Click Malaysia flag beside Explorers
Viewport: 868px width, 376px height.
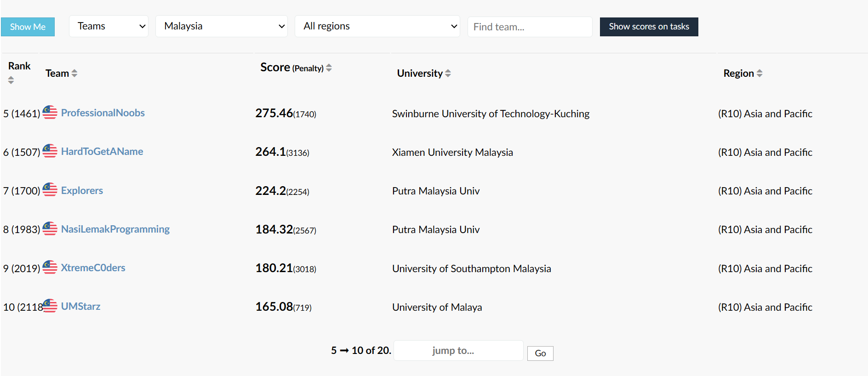50,189
